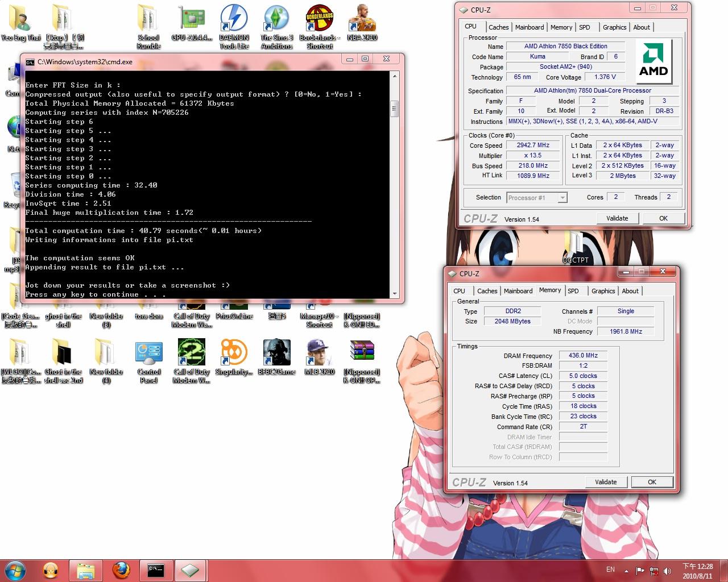Open the New folder (4) icon

pos(106,361)
